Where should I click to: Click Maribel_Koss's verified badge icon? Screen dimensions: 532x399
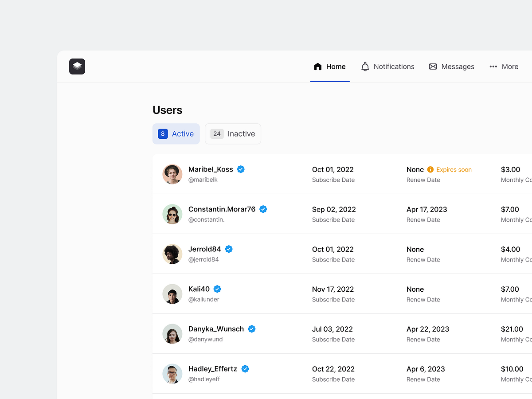241,169
